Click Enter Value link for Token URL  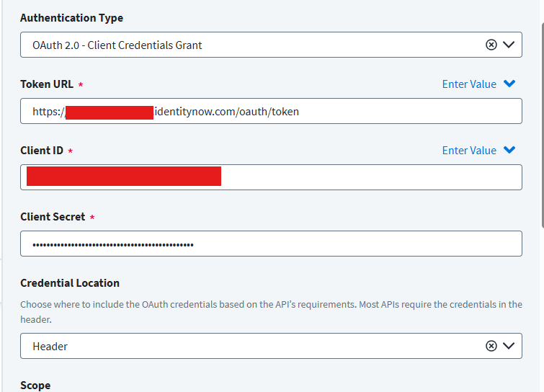point(469,84)
